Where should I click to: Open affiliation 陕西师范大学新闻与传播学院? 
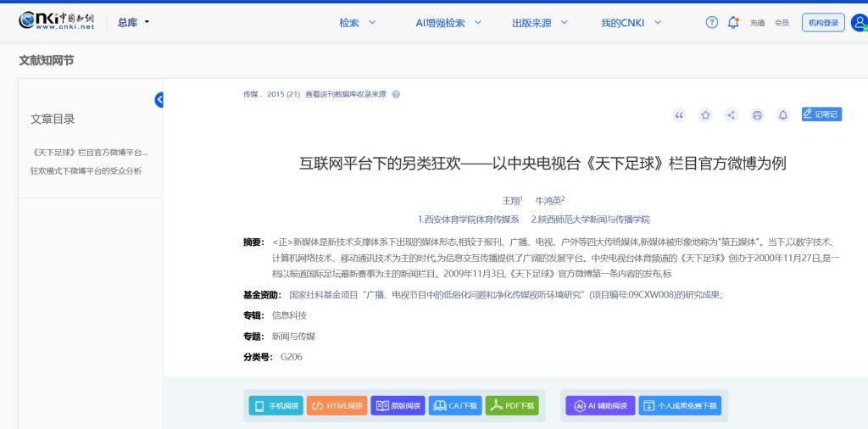(x=591, y=220)
